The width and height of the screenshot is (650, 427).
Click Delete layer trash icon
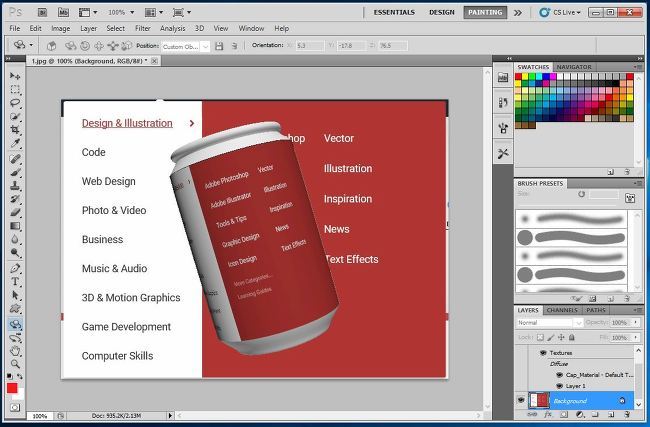[626, 414]
